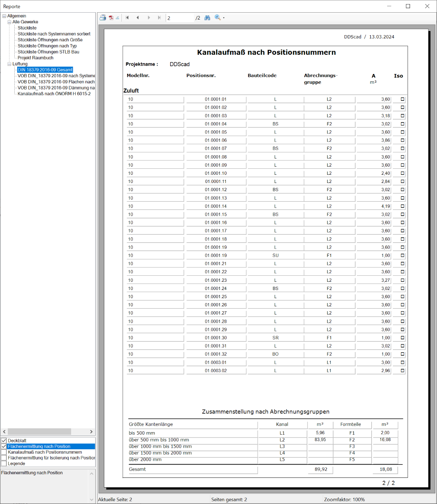Jump to the last page of the report
Viewport: 437px width, 504px height.
coord(159,18)
